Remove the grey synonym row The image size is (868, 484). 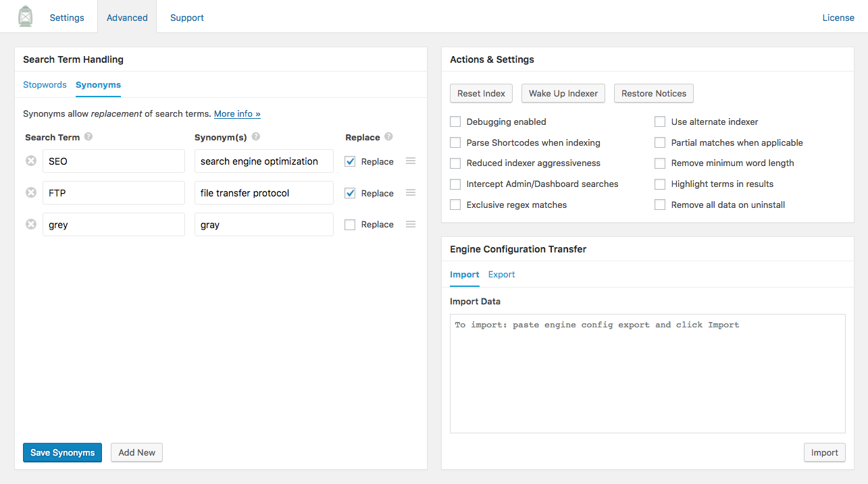click(31, 225)
